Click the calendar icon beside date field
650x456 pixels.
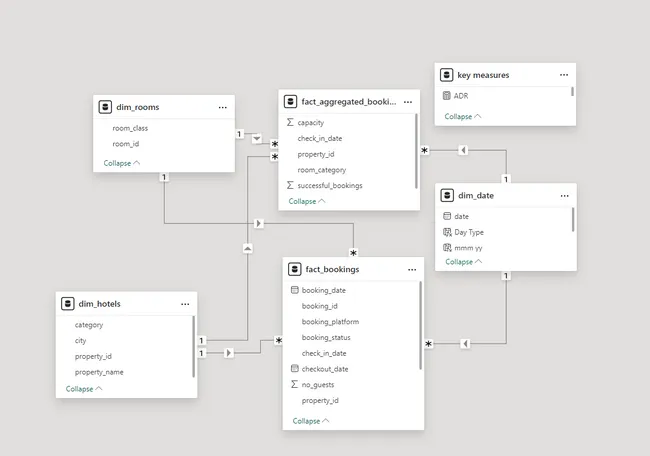click(x=447, y=216)
